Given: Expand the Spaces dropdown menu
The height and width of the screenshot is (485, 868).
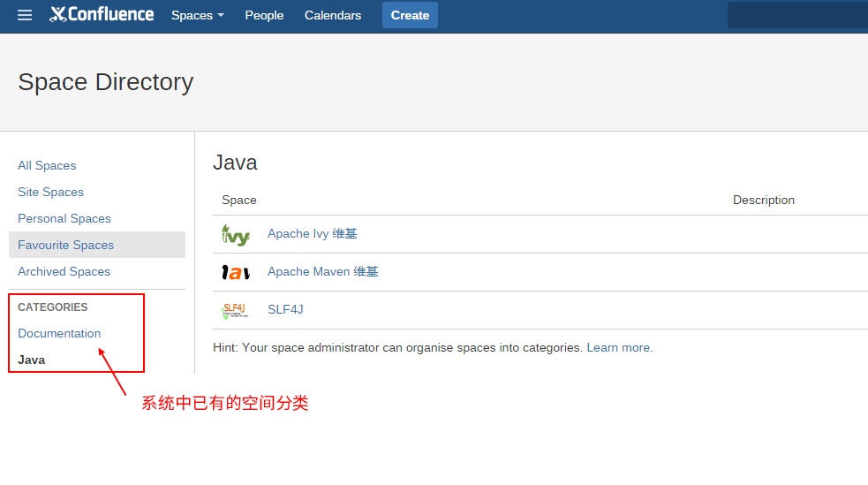Looking at the screenshot, I should [198, 16].
